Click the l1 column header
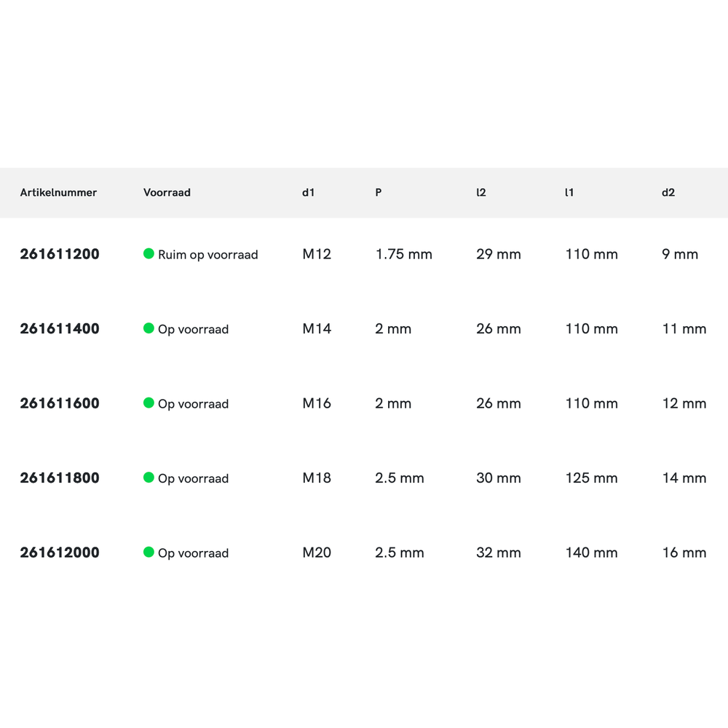728x728 pixels. click(569, 193)
